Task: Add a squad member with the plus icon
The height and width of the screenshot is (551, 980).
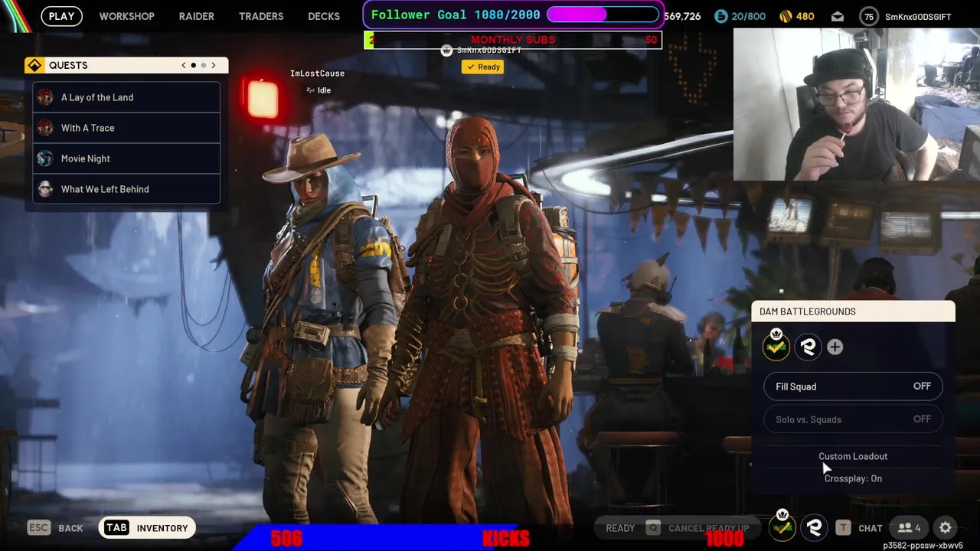Action: [x=835, y=347]
